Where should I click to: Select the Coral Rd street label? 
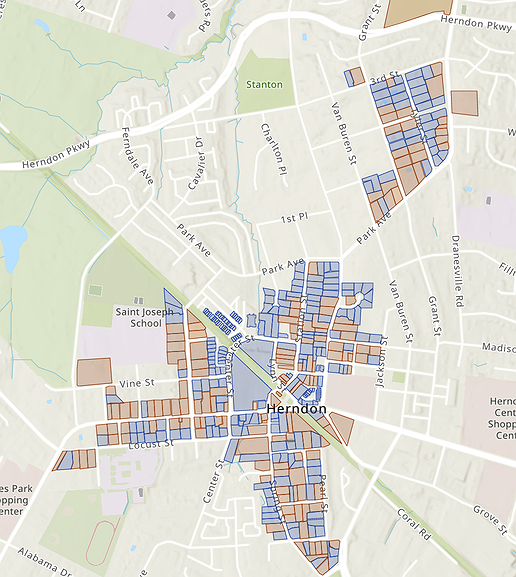[414, 524]
